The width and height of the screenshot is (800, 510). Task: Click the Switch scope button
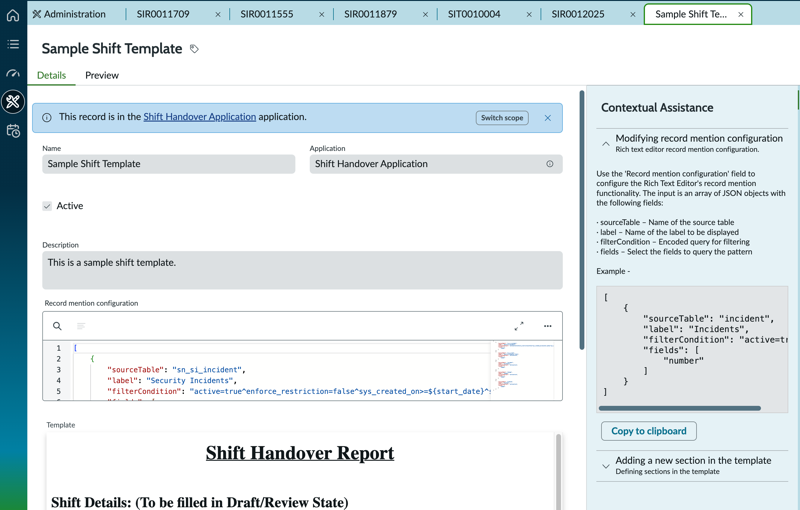coord(502,118)
